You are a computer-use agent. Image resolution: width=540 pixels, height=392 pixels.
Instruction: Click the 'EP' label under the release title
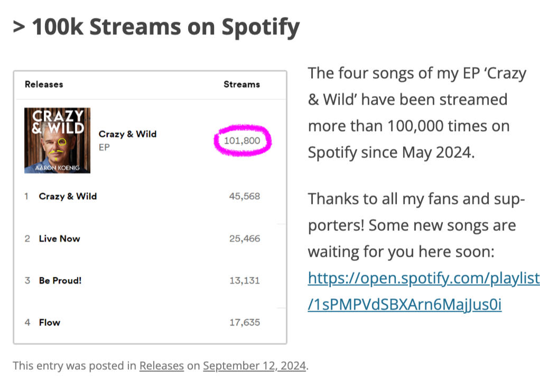pos(104,147)
